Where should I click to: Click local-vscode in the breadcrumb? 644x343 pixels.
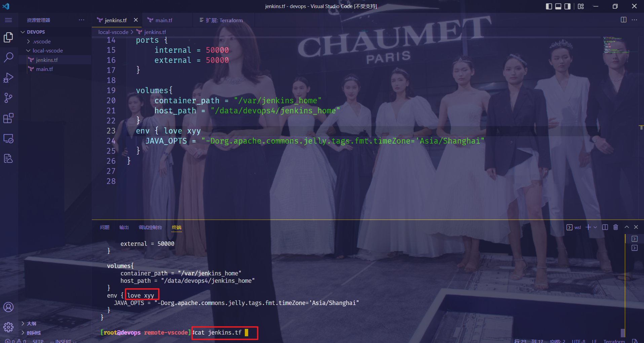[113, 32]
